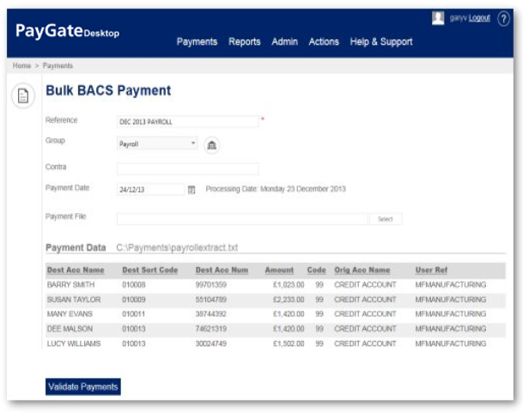
Task: Sort by Amount column header
Action: coord(279,271)
